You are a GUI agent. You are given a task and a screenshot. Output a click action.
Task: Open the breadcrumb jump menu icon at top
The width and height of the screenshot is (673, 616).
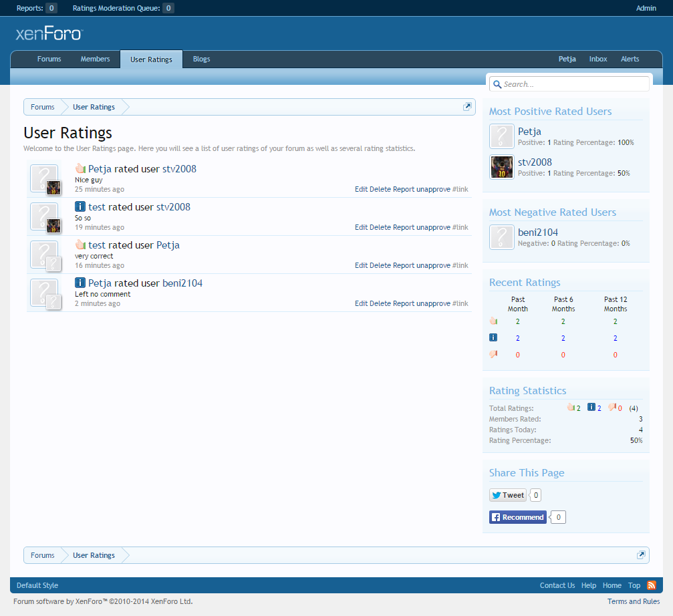pyautogui.click(x=467, y=107)
